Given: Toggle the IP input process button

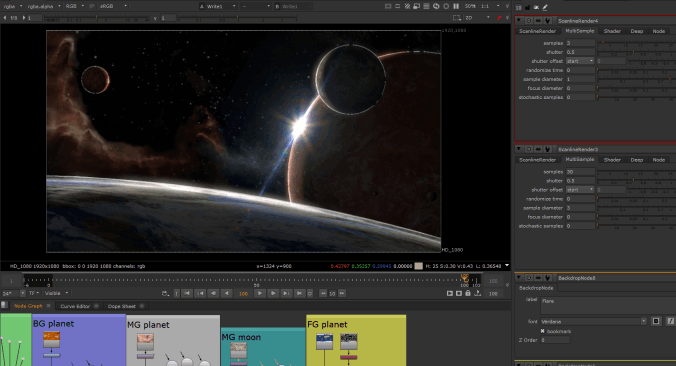Looking at the screenshot, I should tap(91, 6).
